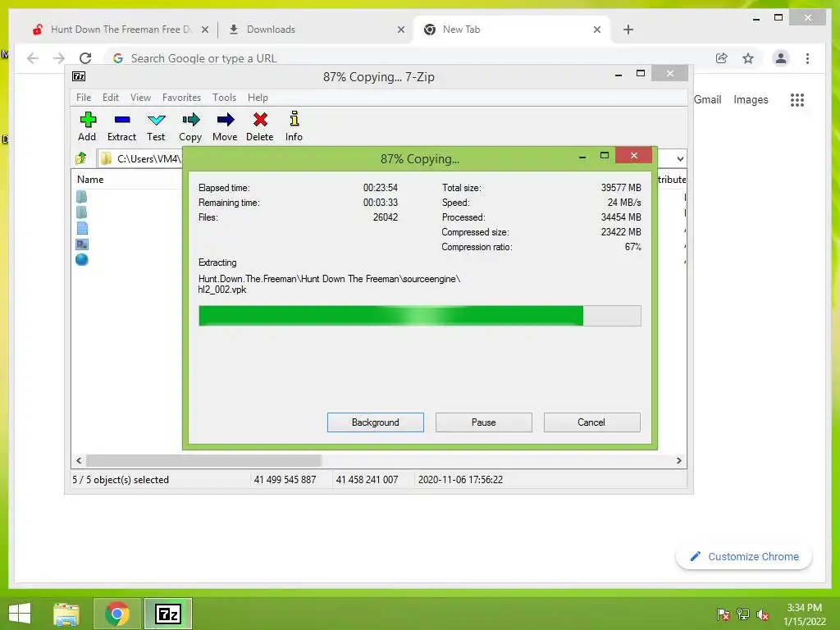Image resolution: width=840 pixels, height=630 pixels.
Task: Click the Name column header
Action: click(90, 180)
